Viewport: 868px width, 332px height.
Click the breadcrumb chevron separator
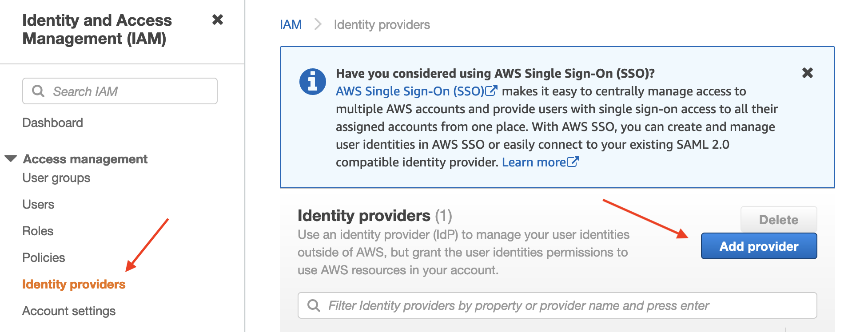coord(318,24)
